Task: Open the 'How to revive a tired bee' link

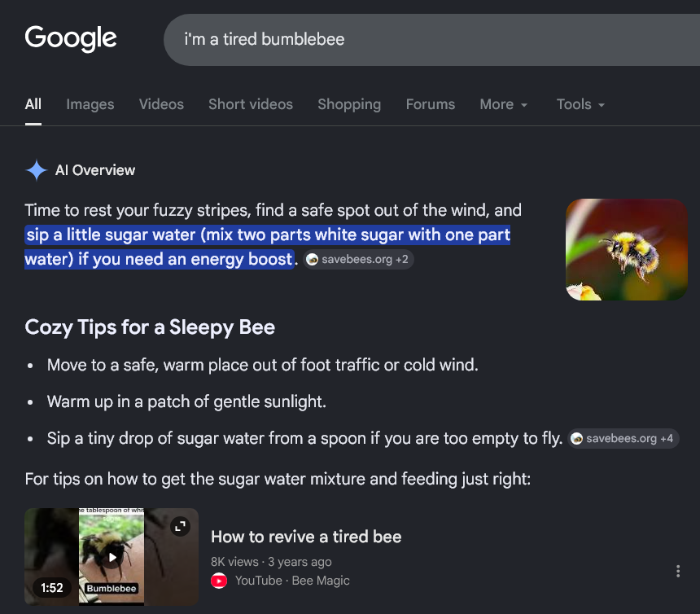Action: point(306,537)
